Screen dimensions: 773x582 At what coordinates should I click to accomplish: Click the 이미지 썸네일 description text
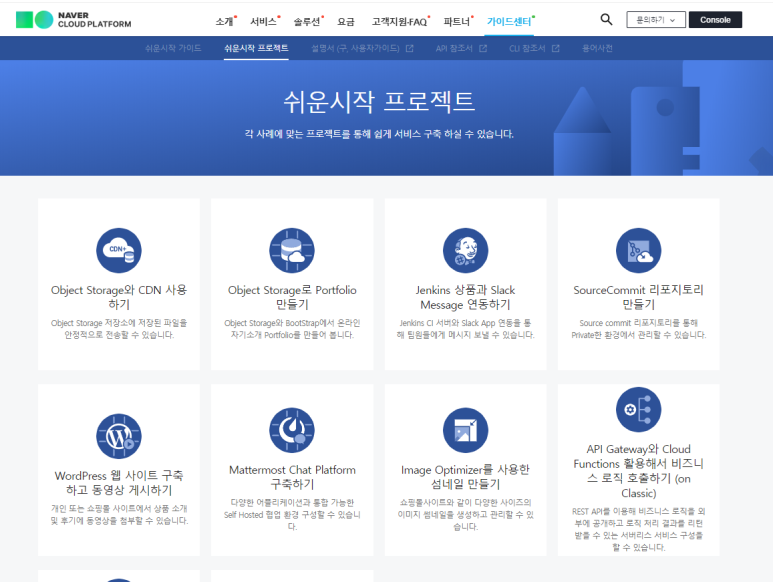click(x=465, y=514)
